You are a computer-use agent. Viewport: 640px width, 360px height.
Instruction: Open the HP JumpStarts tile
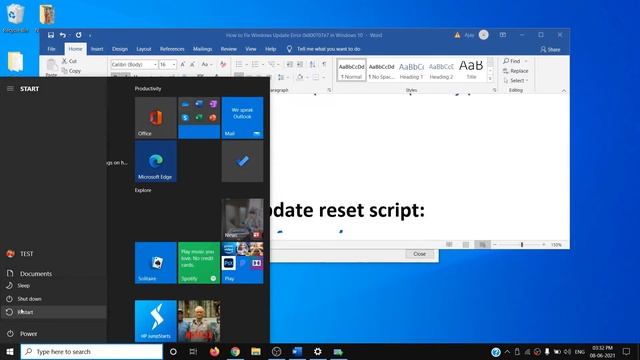click(x=156, y=321)
